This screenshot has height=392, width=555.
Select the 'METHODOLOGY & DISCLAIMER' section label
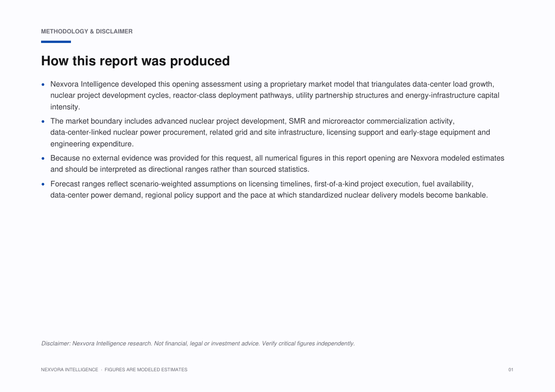[87, 31]
